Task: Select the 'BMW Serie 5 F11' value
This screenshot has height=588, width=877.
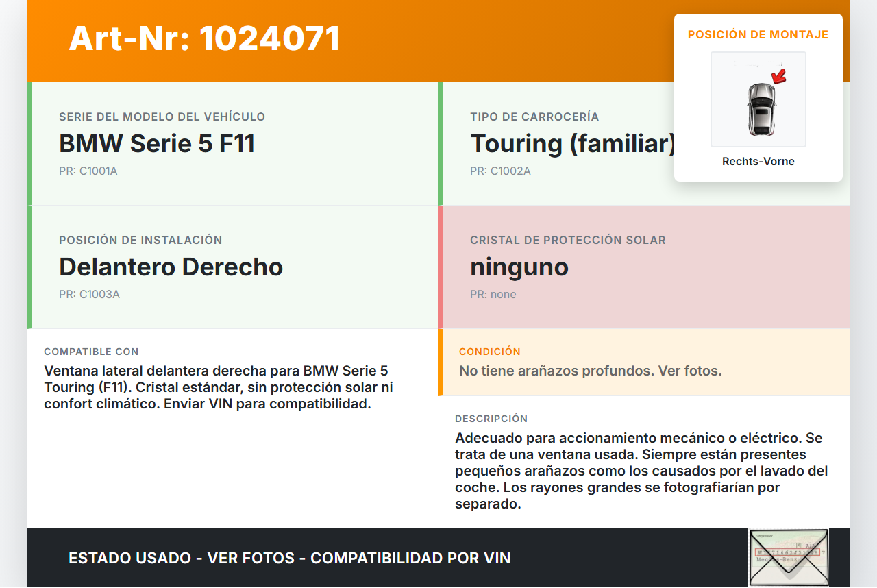Action: pyautogui.click(x=157, y=143)
